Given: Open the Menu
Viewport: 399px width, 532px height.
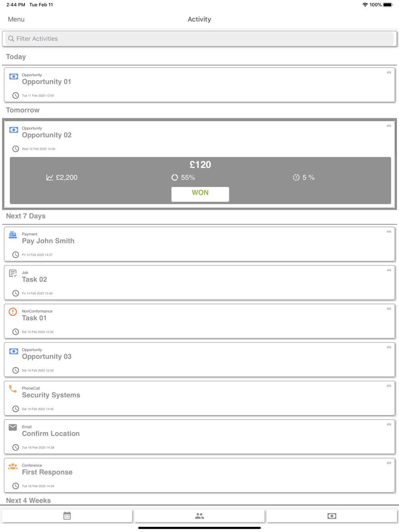Looking at the screenshot, I should tap(16, 19).
